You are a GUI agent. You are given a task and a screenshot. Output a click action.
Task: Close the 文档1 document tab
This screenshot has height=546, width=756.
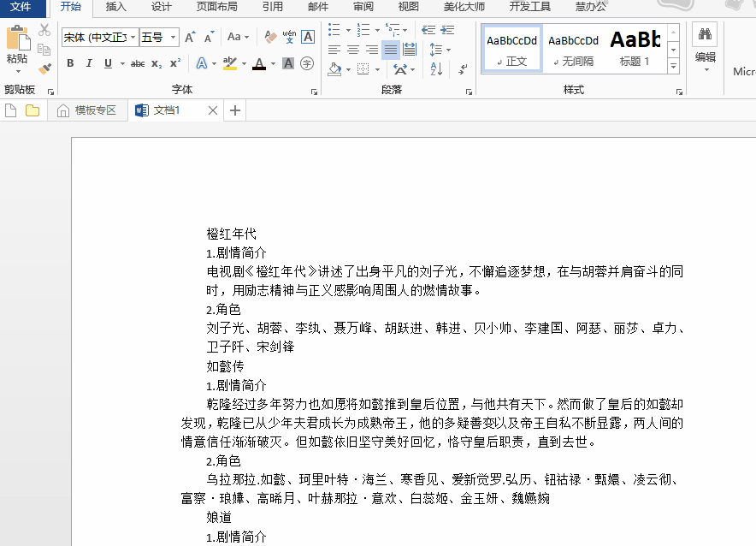point(213,110)
